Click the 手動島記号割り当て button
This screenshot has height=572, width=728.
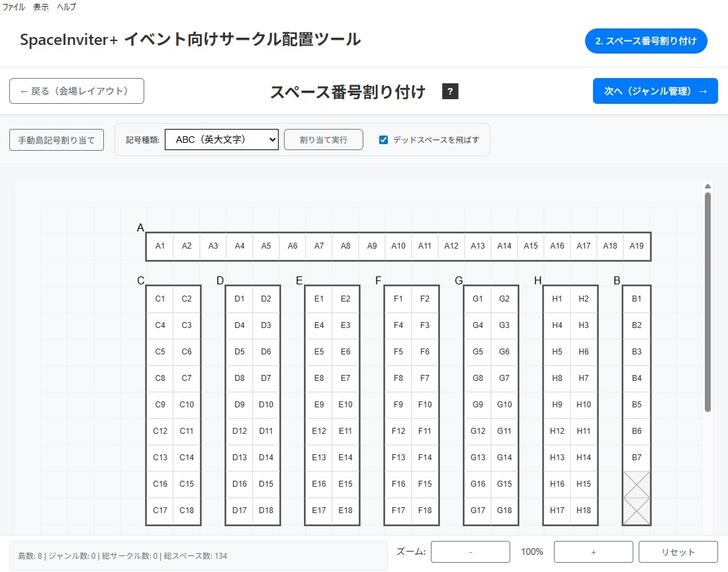[x=56, y=140]
